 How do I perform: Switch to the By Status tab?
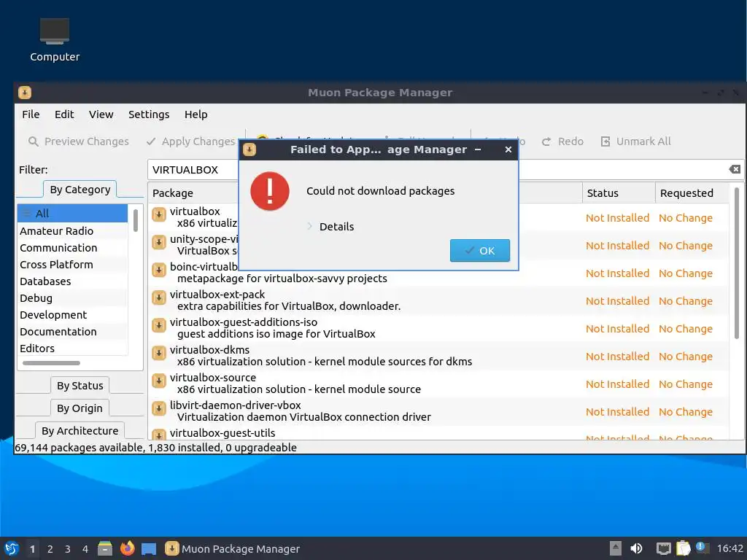click(x=80, y=385)
